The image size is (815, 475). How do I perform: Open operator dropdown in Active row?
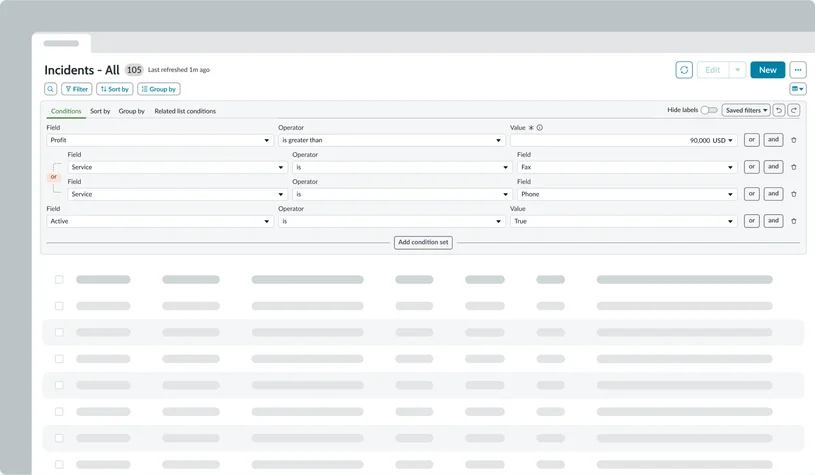tap(391, 221)
